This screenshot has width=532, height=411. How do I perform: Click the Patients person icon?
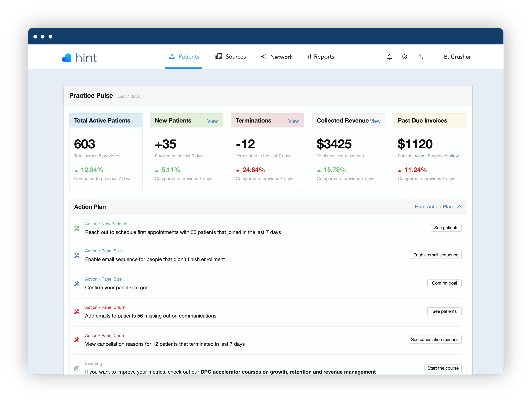tap(172, 56)
